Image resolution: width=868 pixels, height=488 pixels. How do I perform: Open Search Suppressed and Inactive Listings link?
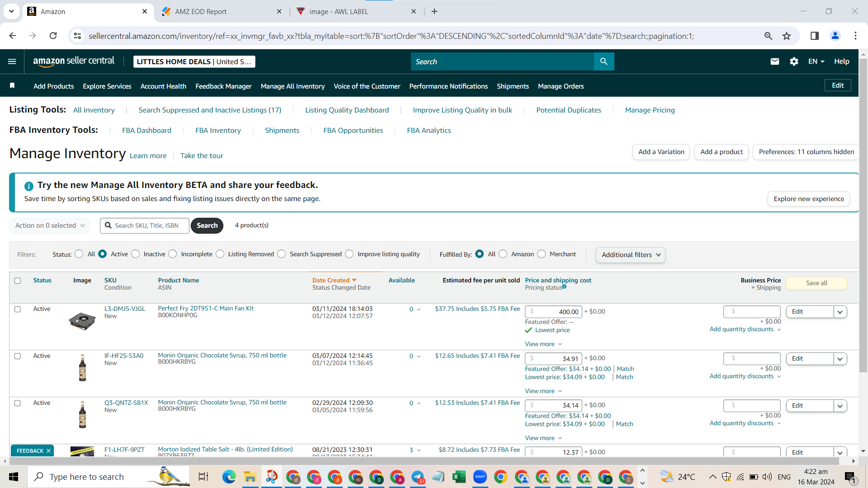click(210, 110)
